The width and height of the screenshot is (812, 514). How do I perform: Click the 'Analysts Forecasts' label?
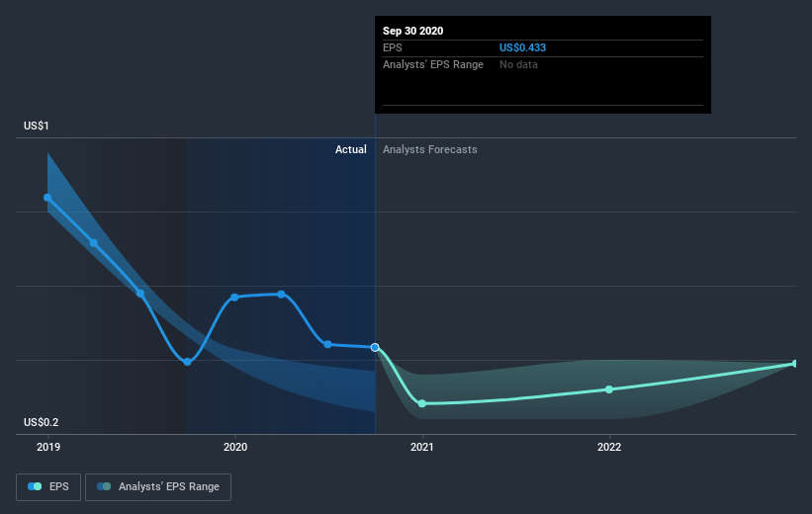click(x=430, y=149)
